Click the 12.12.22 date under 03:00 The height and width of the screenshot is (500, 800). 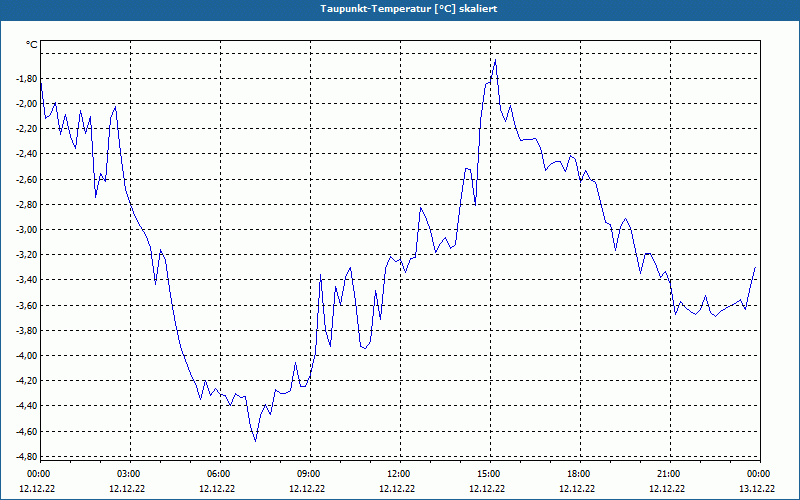click(x=127, y=489)
